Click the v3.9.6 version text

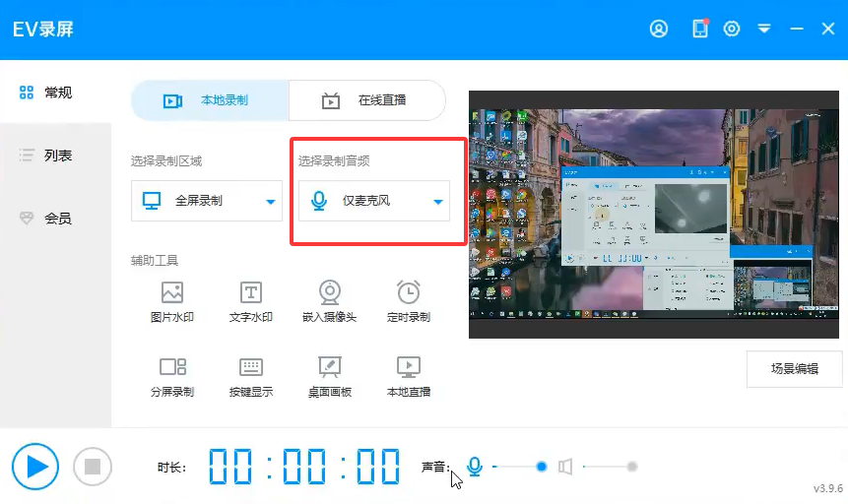(x=828, y=488)
